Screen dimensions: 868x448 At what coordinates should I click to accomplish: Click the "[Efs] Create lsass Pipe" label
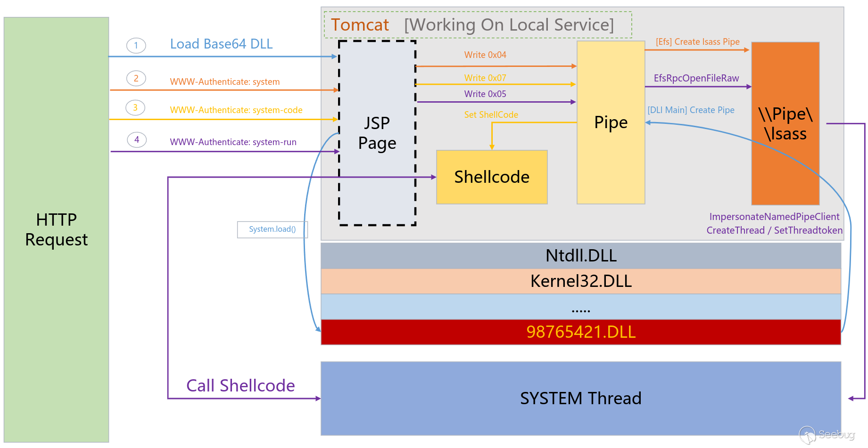(698, 41)
